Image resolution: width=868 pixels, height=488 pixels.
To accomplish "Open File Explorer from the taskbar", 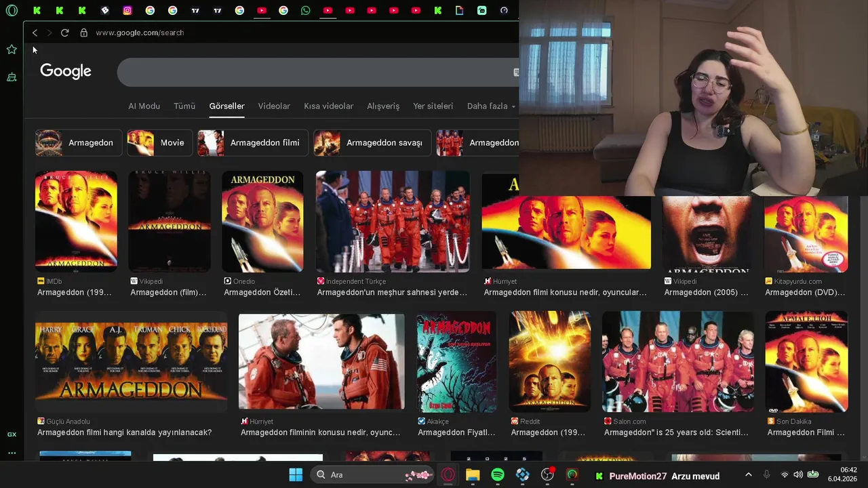I will pos(473,475).
